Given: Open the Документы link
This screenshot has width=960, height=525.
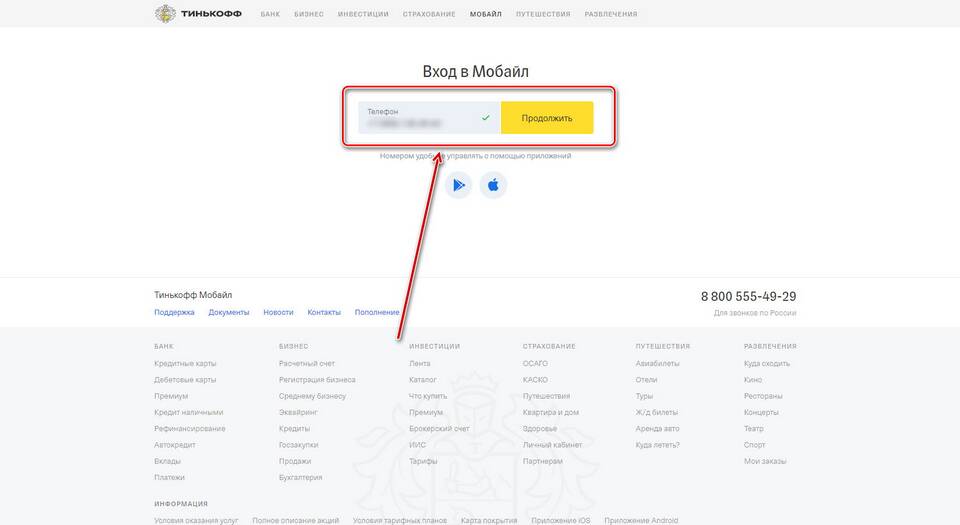Looking at the screenshot, I should (229, 312).
